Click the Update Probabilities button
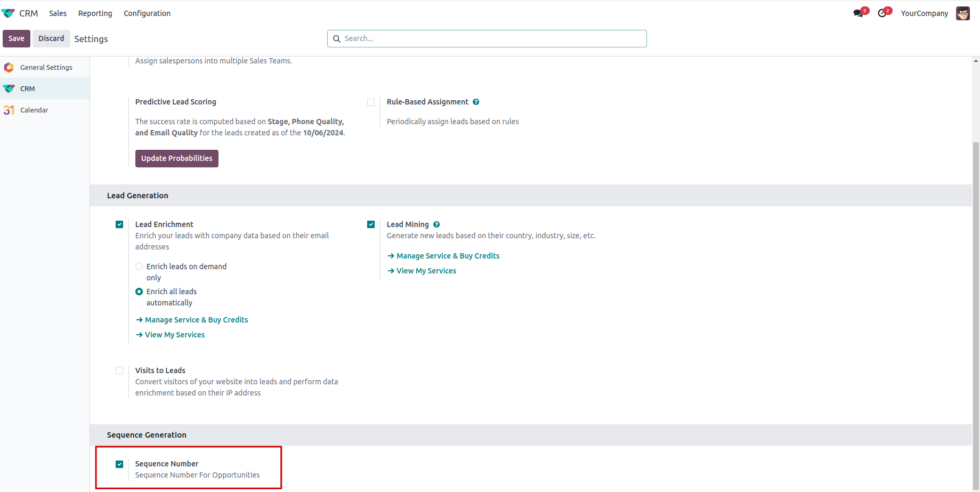Viewport: 980px width, 492px height. (176, 158)
